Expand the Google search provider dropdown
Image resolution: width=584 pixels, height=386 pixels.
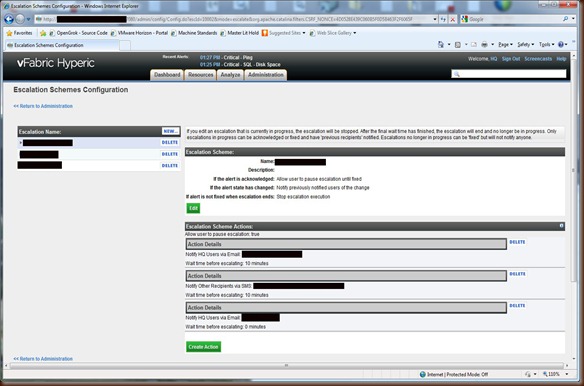(574, 19)
